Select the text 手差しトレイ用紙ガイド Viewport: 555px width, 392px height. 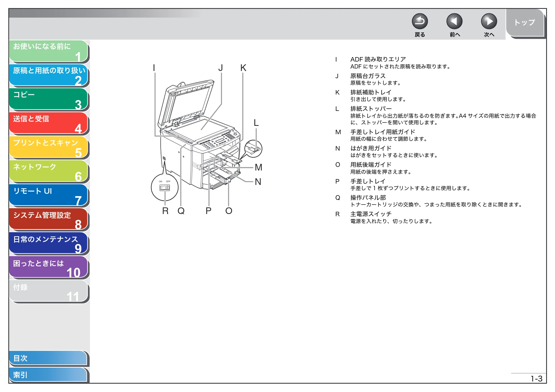[x=383, y=132]
